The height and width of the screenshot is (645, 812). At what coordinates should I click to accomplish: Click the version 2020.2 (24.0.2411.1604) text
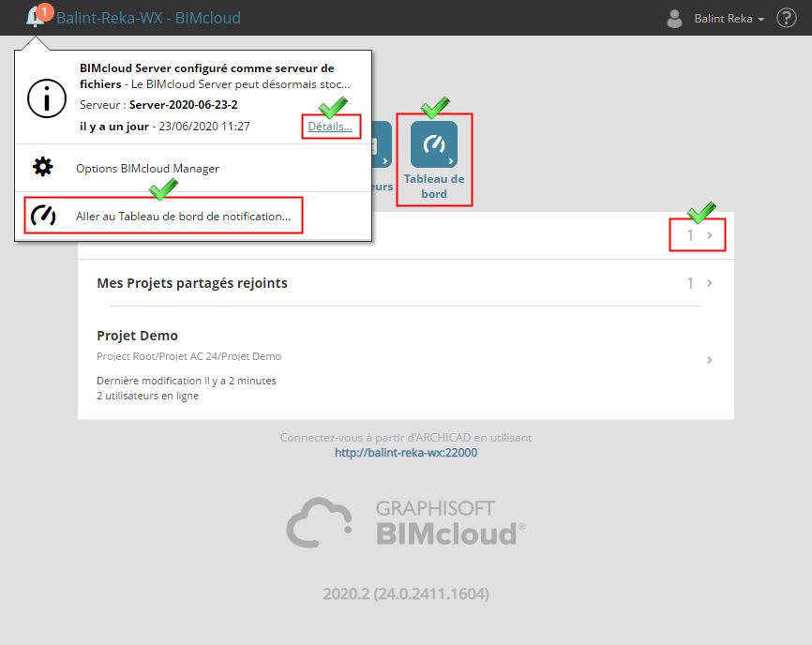click(x=406, y=593)
